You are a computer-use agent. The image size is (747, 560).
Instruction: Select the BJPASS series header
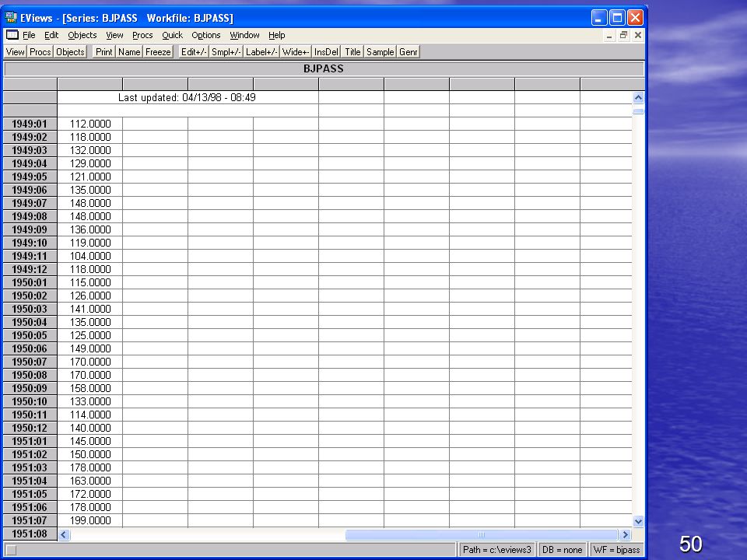click(x=324, y=68)
